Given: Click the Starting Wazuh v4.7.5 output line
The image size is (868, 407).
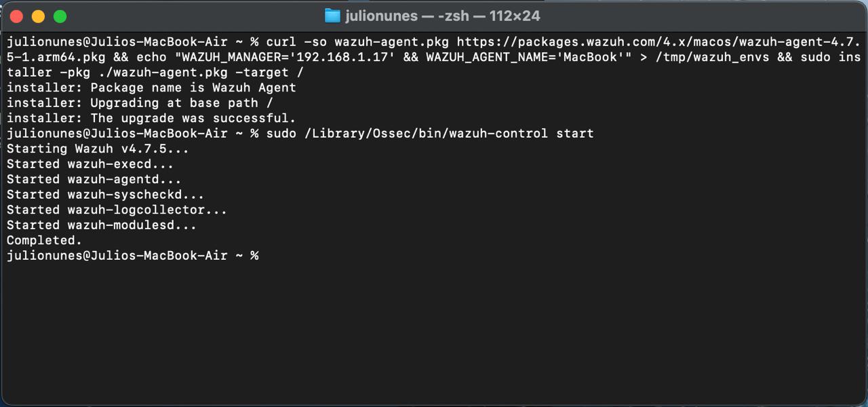Looking at the screenshot, I should tap(97, 149).
